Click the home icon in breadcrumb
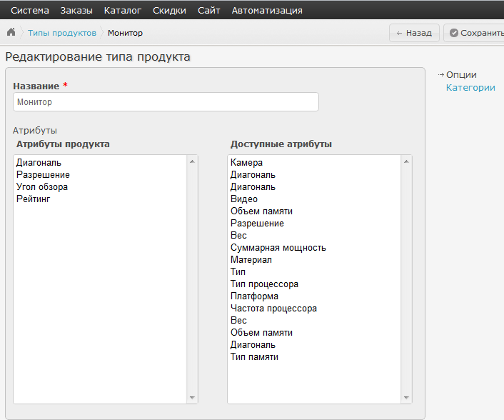Screen dimensions: 504x420 click(x=11, y=32)
